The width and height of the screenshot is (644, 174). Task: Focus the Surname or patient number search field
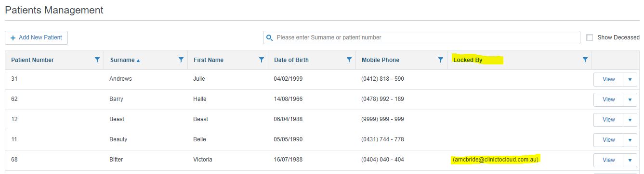pos(421,37)
